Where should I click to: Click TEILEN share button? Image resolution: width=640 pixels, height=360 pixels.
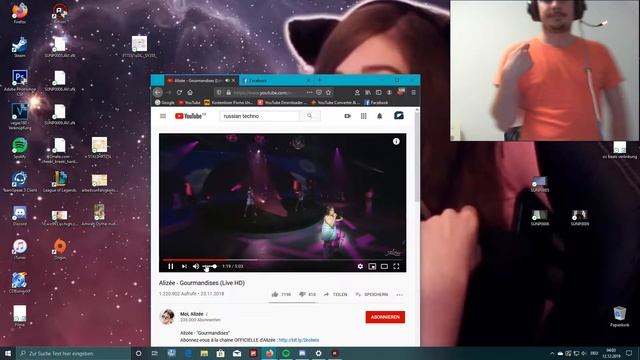(x=336, y=294)
